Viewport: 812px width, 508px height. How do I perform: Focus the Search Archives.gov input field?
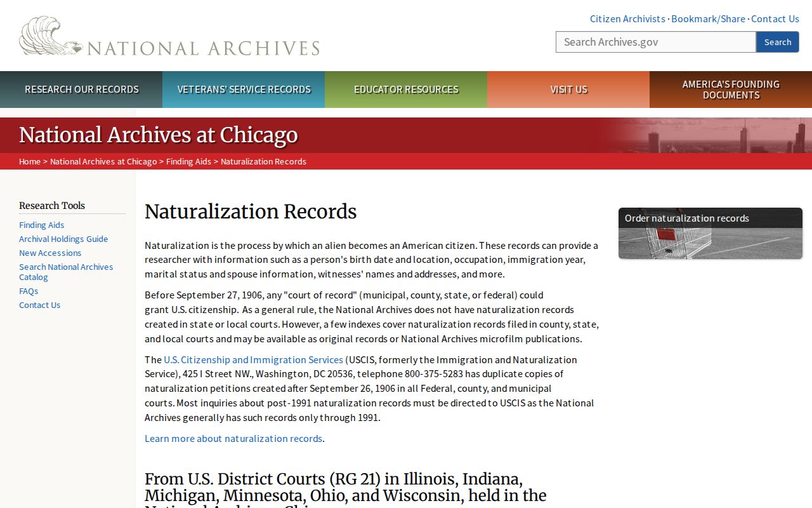656,42
